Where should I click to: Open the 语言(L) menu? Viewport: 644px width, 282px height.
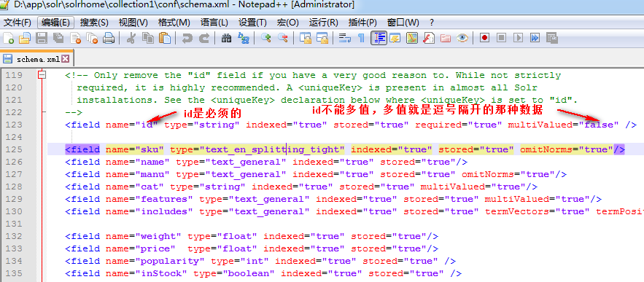pos(214,22)
